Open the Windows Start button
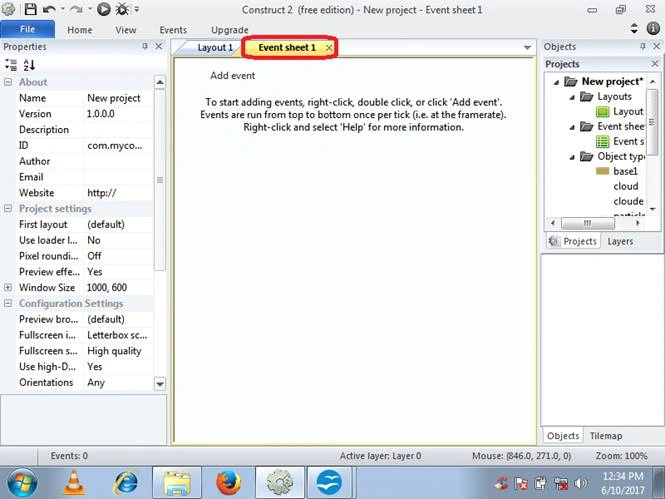This screenshot has height=499, width=665. (x=22, y=482)
